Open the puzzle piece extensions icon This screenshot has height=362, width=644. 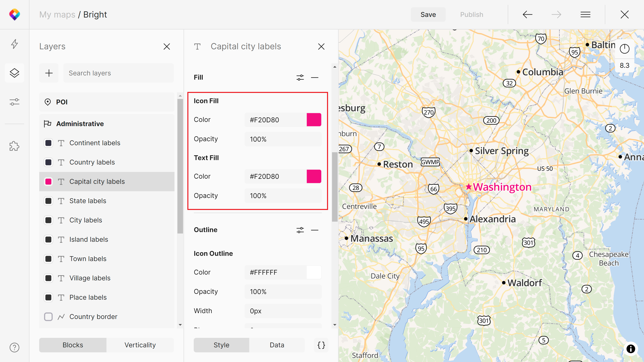click(14, 146)
